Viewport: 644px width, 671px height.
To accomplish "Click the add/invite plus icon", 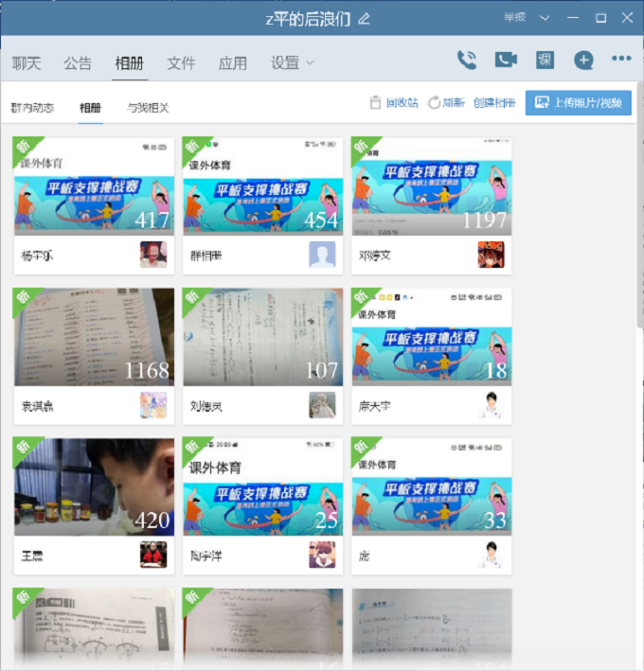I will [x=583, y=60].
